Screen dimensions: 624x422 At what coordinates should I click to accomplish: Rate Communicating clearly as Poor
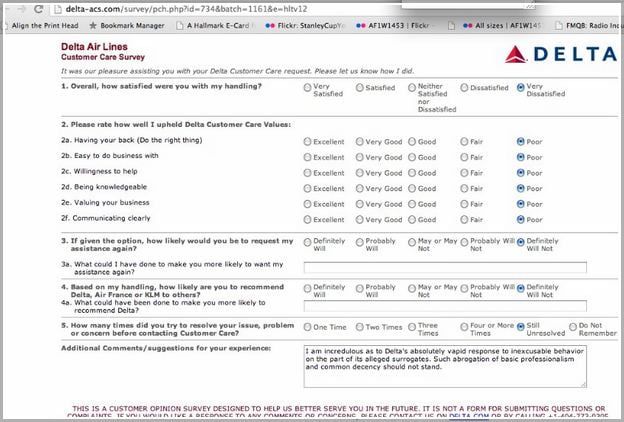click(x=521, y=219)
